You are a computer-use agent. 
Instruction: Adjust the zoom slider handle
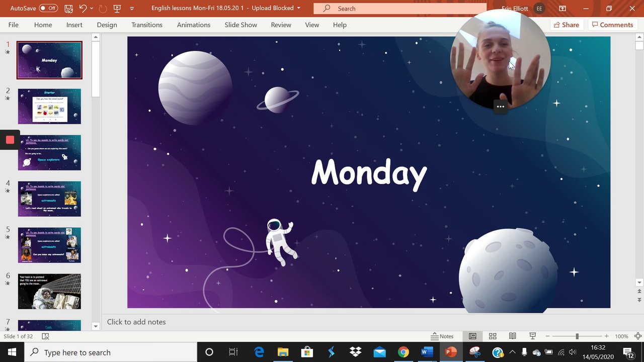[577, 336]
